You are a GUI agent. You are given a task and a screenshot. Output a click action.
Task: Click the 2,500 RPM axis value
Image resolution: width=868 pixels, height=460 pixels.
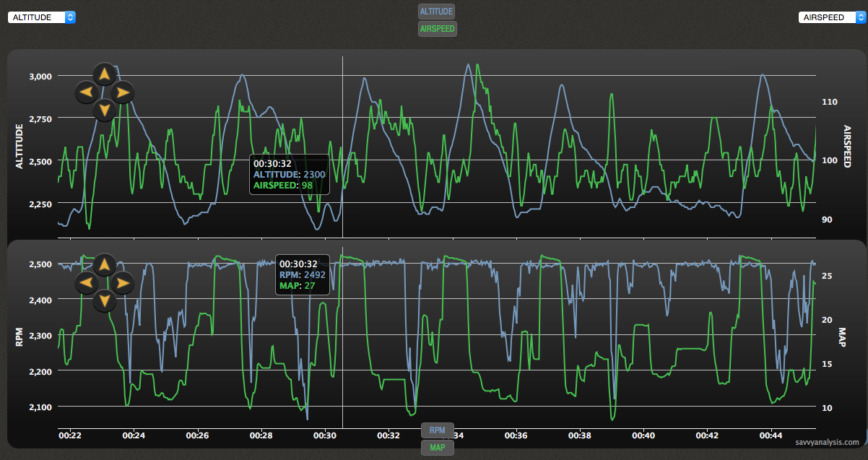coord(40,264)
